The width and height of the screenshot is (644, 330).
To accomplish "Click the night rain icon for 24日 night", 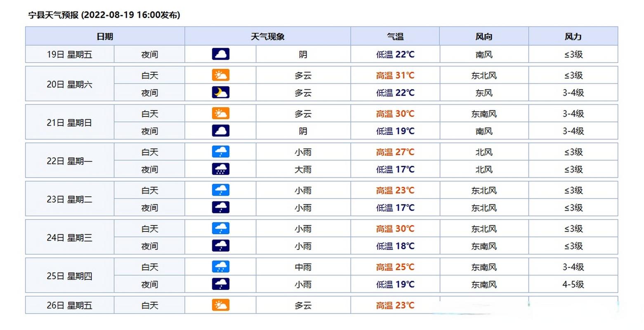I will click(x=221, y=246).
